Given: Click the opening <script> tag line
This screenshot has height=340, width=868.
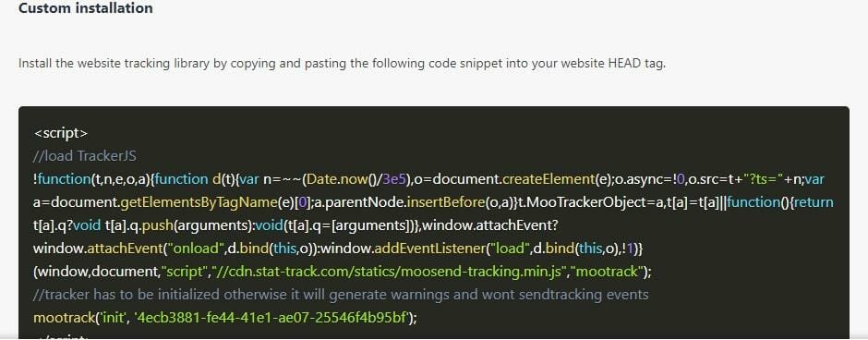Looking at the screenshot, I should point(61,133).
